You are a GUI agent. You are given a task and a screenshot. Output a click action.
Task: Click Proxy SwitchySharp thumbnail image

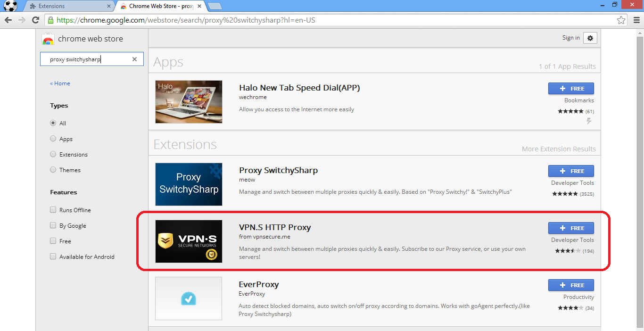(x=189, y=184)
